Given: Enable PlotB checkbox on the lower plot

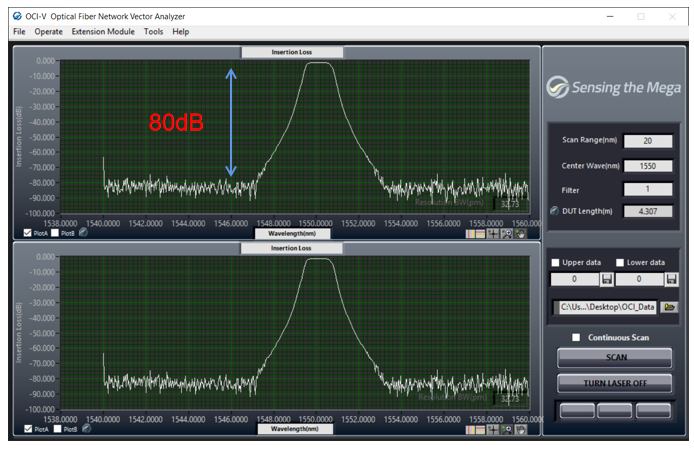Looking at the screenshot, I should click(57, 428).
